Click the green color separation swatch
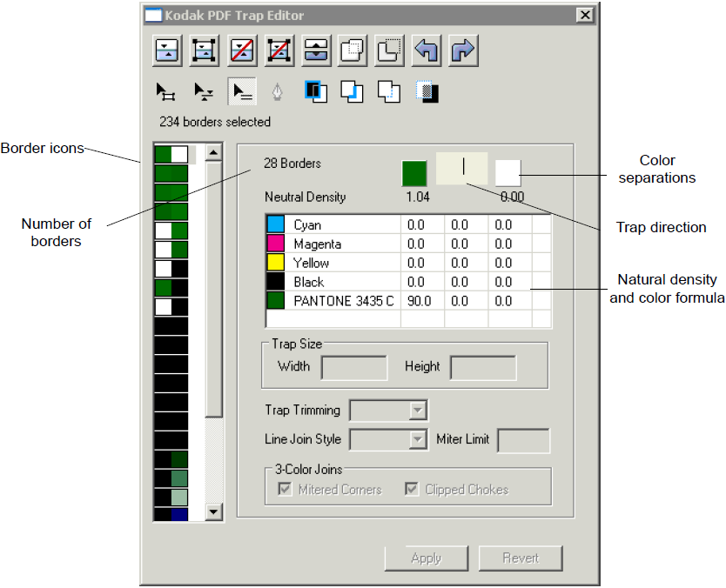This screenshot has width=726, height=588. point(414,172)
